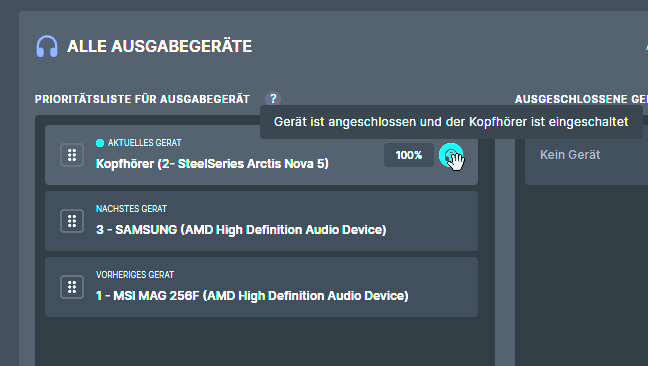This screenshot has height=366, width=648.
Task: Click the MSI MAG 256F grip handle
Action: point(72,287)
